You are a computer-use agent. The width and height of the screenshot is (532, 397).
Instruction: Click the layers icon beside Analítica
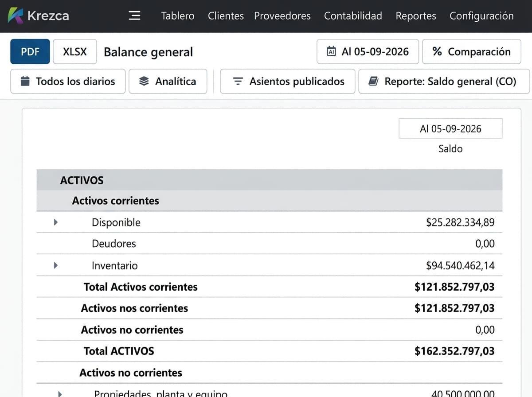pyautogui.click(x=144, y=82)
